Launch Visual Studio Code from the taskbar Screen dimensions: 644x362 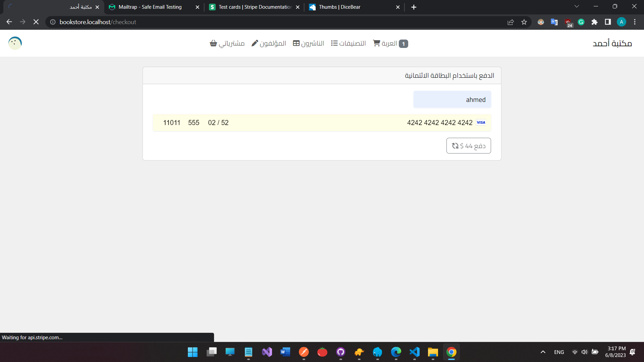click(x=414, y=352)
